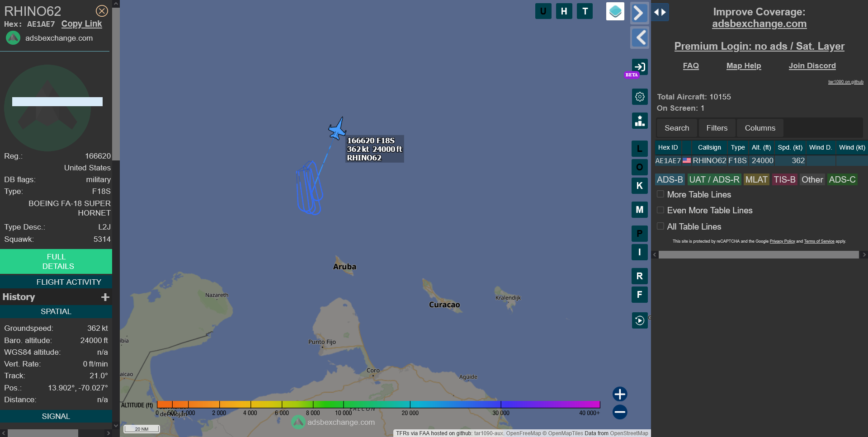The height and width of the screenshot is (437, 868).
Task: Open the Columns tab
Action: (x=759, y=128)
